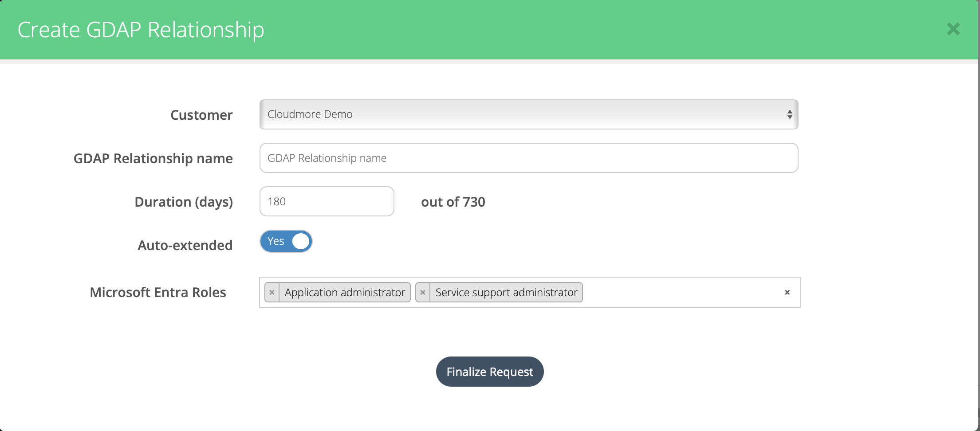Open the Customer dropdown showing Cloudmore Demo

pyautogui.click(x=529, y=114)
